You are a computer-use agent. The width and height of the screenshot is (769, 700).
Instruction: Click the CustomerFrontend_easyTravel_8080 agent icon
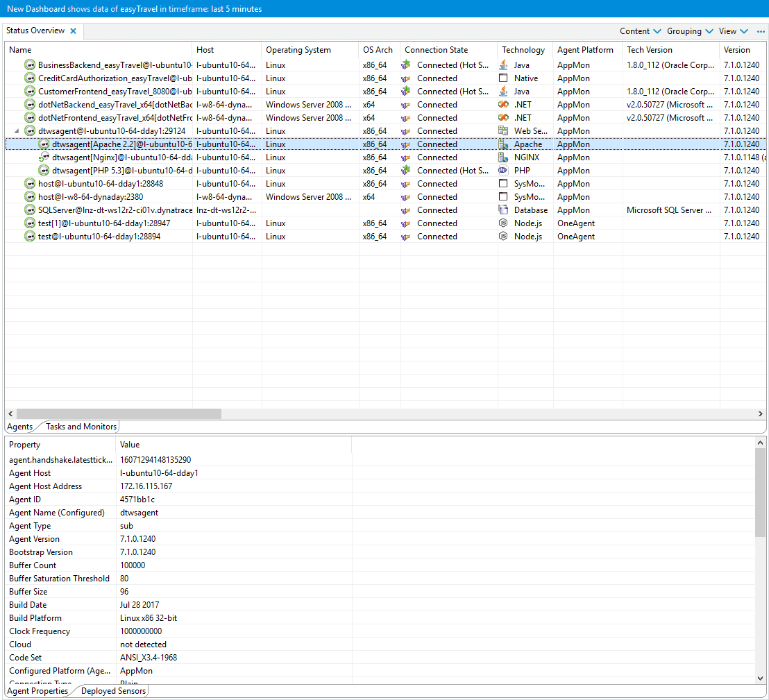tap(30, 91)
